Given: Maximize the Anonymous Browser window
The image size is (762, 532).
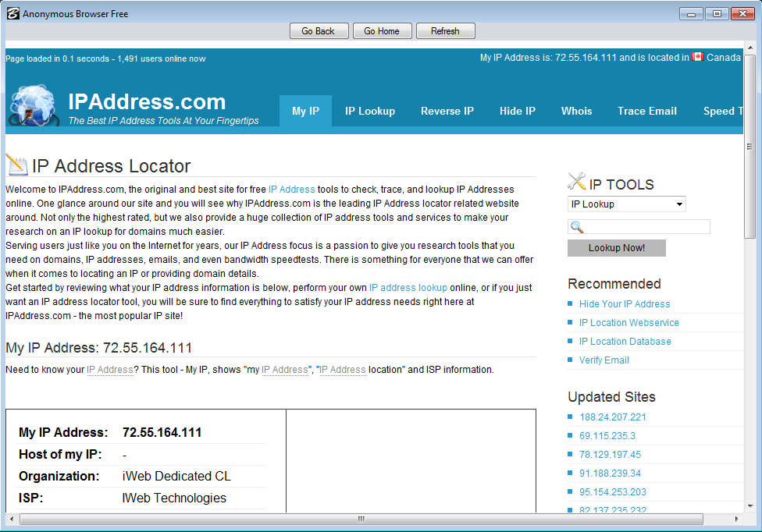Looking at the screenshot, I should tap(717, 13).
